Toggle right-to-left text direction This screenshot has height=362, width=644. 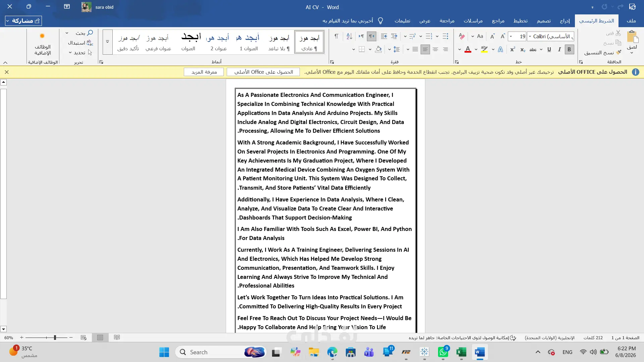pos(371,36)
